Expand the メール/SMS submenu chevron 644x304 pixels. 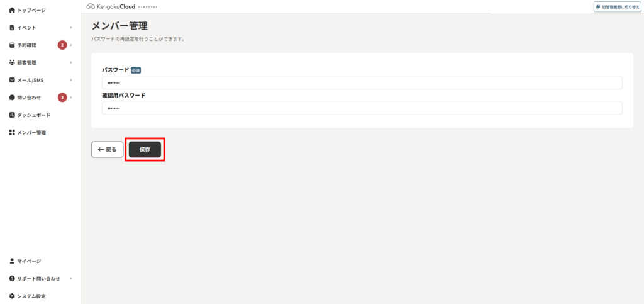tap(71, 80)
